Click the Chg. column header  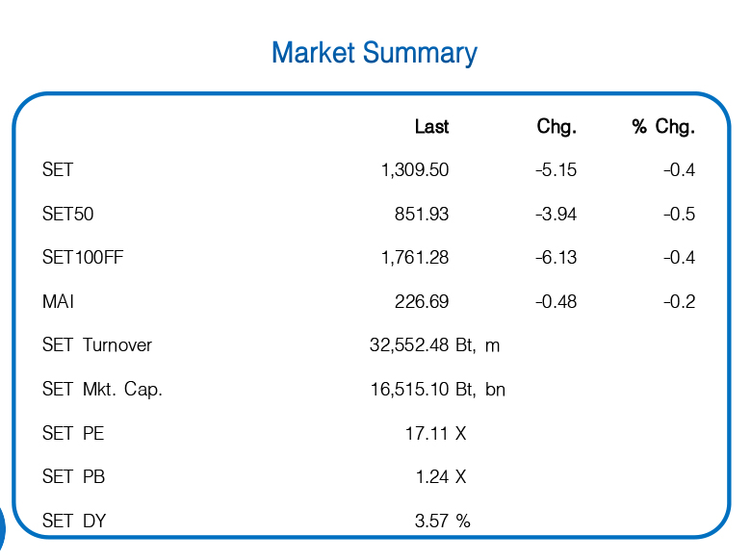point(557,127)
